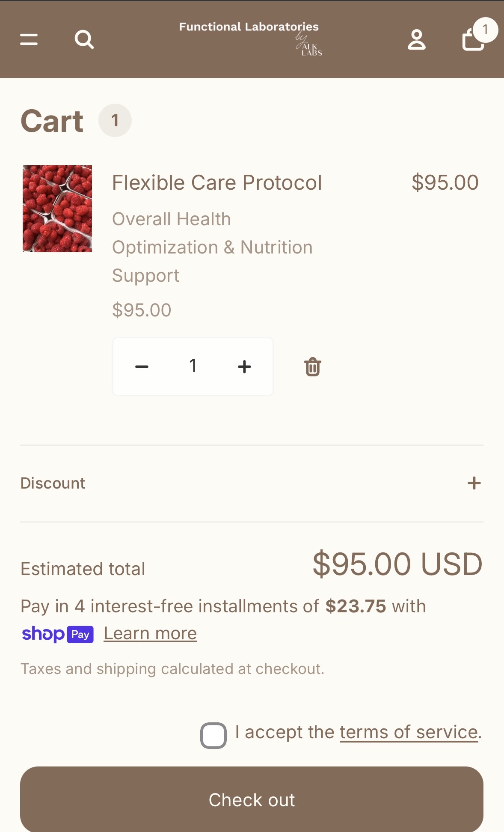Image resolution: width=504 pixels, height=832 pixels.
Task: Click the raspberries product thumbnail
Action: 57,209
